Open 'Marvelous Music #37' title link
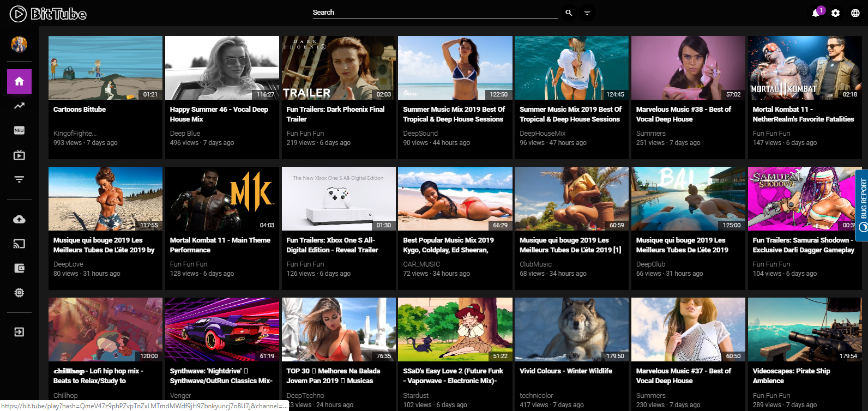The width and height of the screenshot is (868, 411). (684, 376)
